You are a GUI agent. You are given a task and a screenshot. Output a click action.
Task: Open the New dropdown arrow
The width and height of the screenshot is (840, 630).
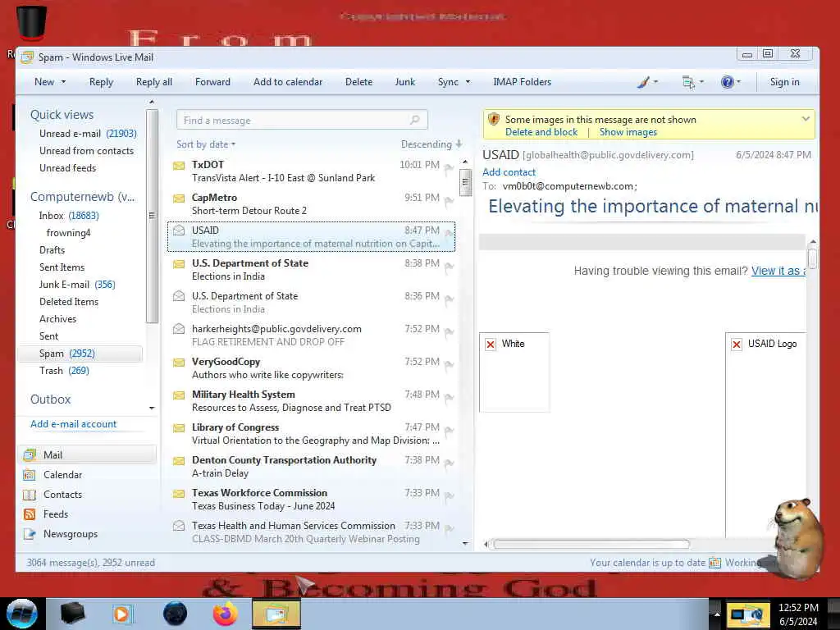63,82
